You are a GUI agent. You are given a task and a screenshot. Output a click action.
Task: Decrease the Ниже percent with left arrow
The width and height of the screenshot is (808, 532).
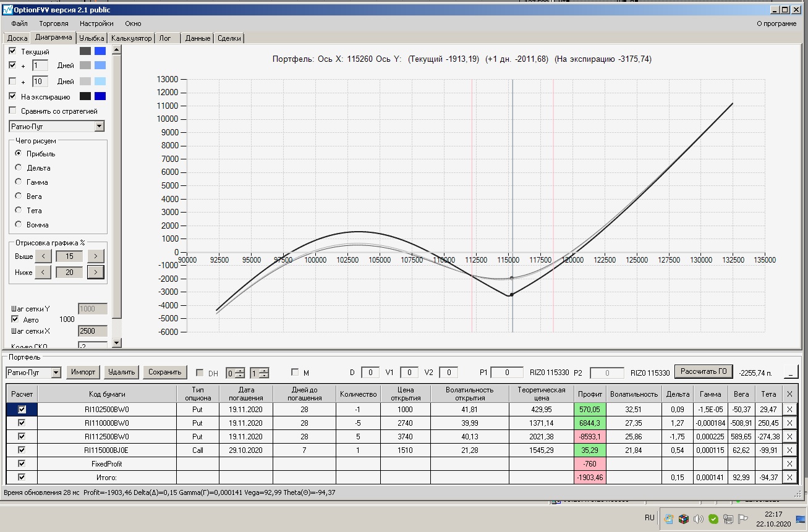[x=43, y=272]
